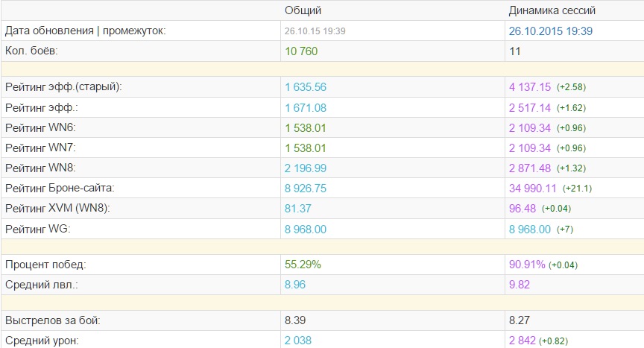
Task: Select the Общий column header
Action: (303, 11)
